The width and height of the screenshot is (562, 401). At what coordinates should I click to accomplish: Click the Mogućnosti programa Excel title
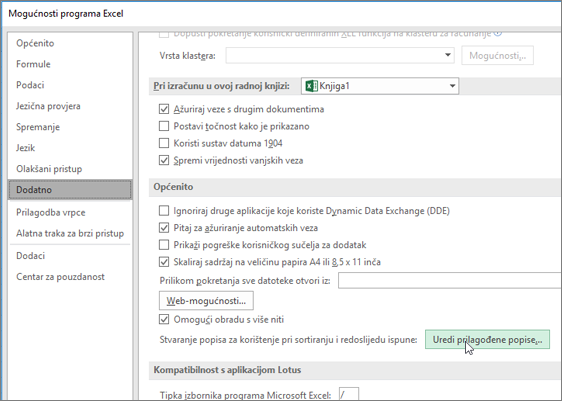tap(66, 14)
